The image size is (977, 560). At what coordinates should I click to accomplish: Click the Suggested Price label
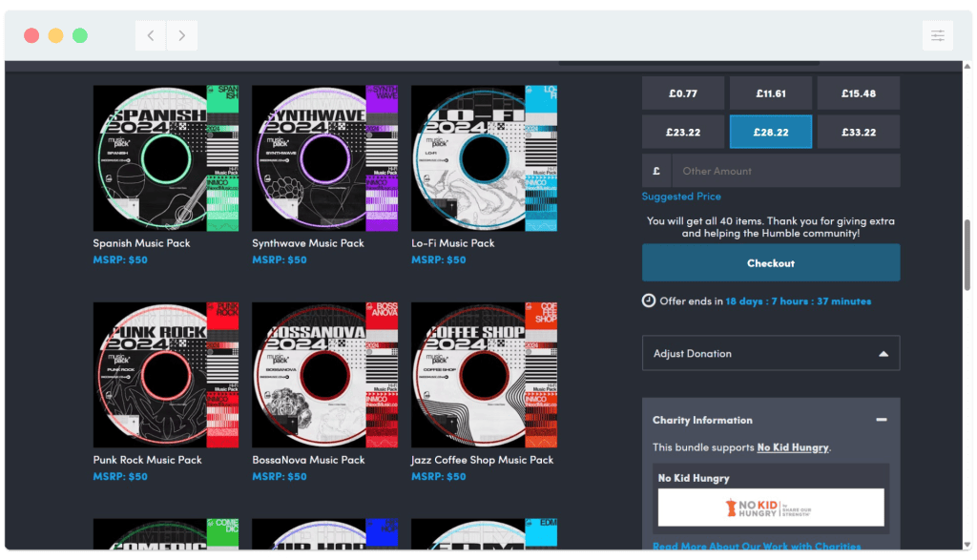pyautogui.click(x=681, y=196)
